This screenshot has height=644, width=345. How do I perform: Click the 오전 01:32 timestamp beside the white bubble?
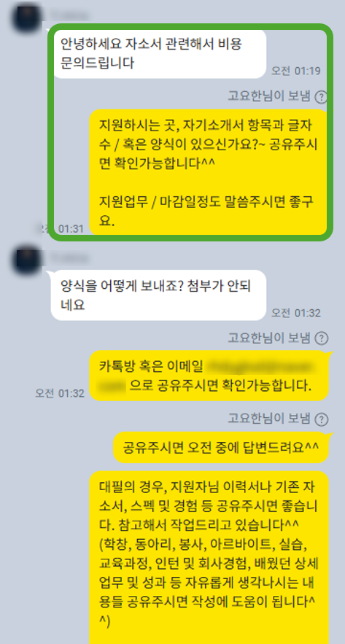pos(295,313)
